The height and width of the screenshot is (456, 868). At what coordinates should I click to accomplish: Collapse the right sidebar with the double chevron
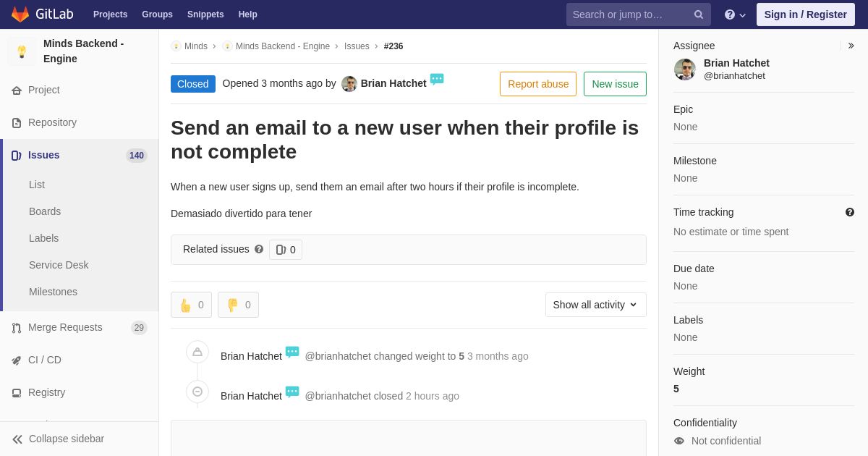[851, 46]
